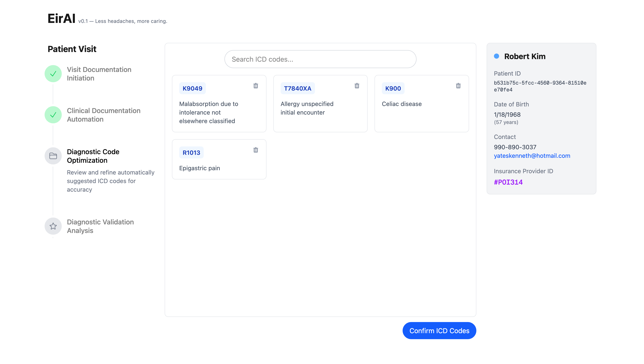Select the Diagnostic Code Optimization step label
The image size is (644, 364).
(x=93, y=156)
